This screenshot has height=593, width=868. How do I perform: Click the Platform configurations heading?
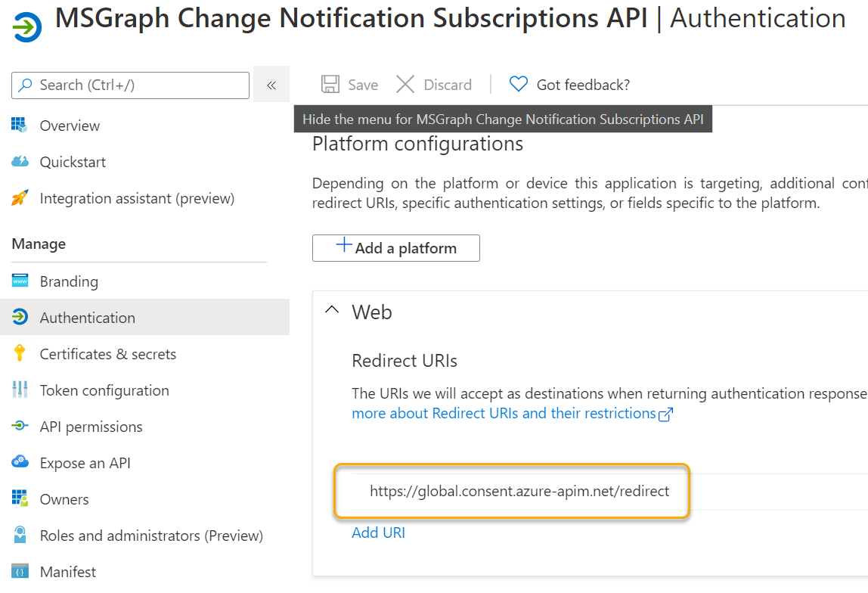(x=417, y=144)
